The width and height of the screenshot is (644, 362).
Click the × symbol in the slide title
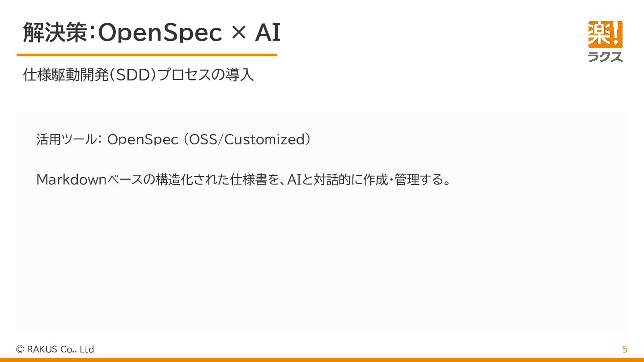point(239,33)
